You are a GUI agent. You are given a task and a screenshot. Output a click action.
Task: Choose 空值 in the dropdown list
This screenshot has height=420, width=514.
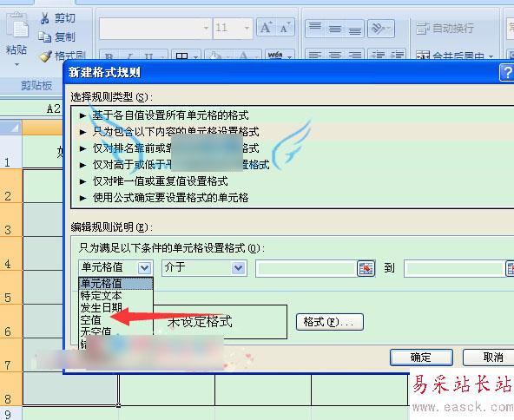[115, 319]
